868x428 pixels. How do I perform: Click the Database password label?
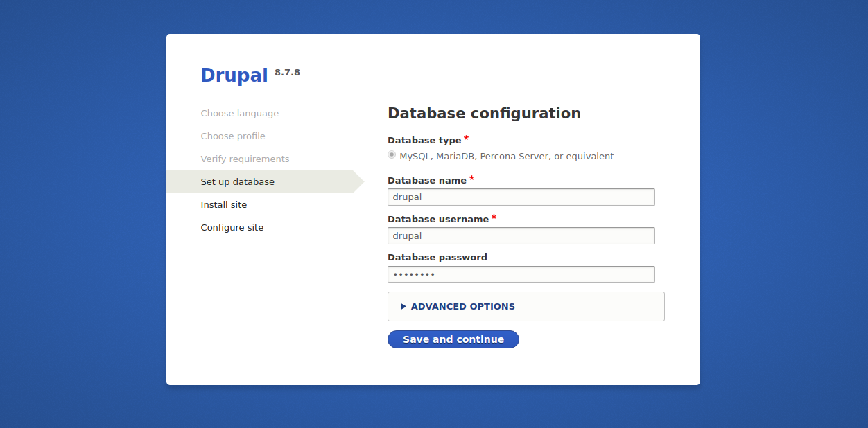(x=437, y=257)
